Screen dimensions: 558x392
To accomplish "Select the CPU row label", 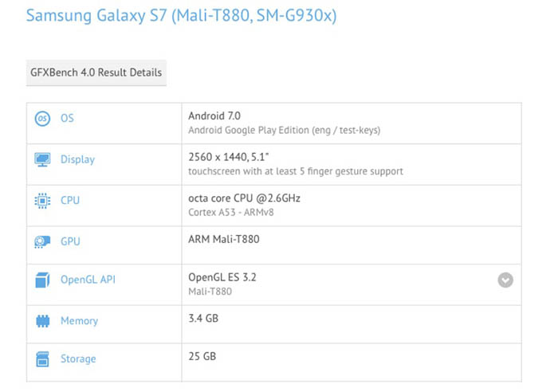I will coord(70,201).
